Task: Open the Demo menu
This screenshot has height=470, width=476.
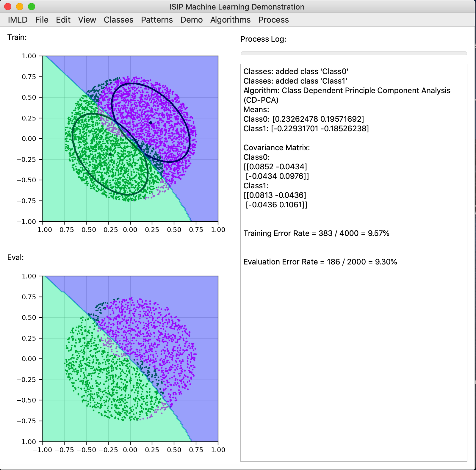Action: (x=191, y=20)
